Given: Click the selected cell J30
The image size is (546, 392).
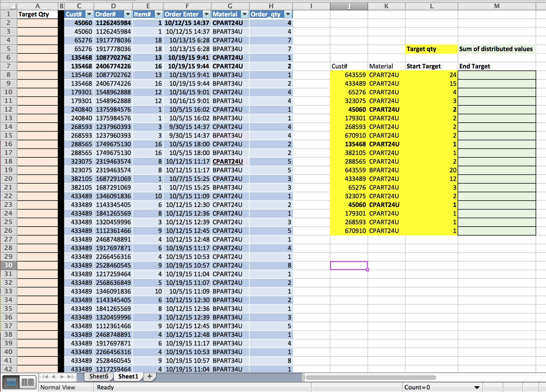Looking at the screenshot, I should point(349,266).
